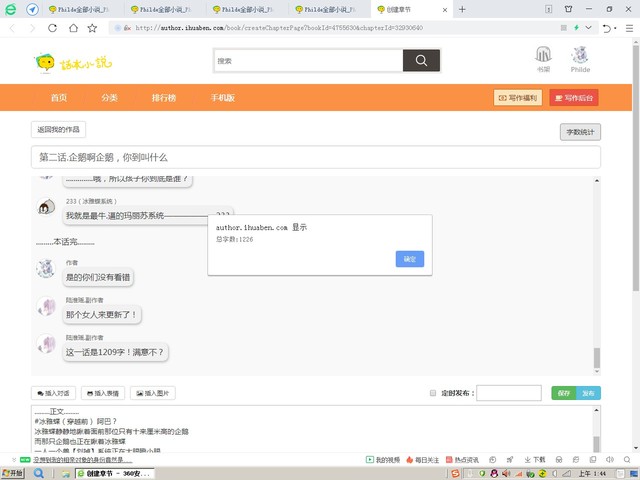The height and width of the screenshot is (480, 640).
Task: Click the chapter title input field
Action: [316, 157]
